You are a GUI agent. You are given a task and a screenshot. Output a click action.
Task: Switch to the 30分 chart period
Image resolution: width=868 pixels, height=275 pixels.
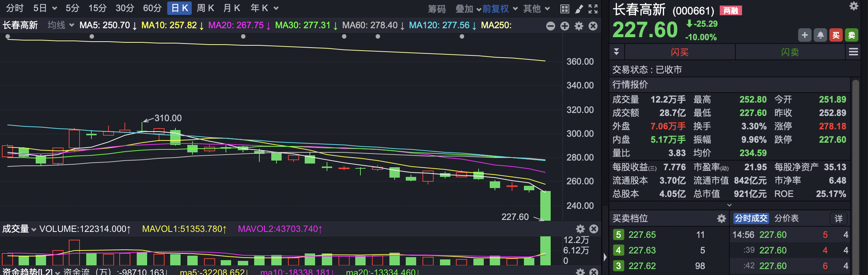125,8
